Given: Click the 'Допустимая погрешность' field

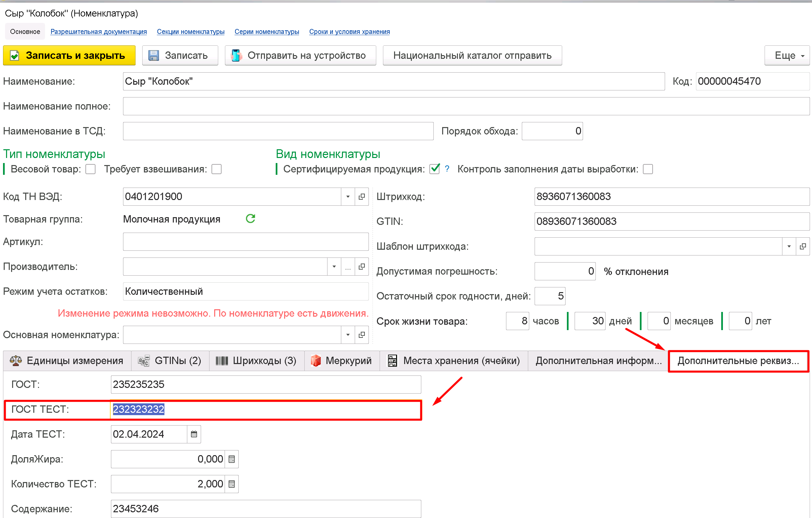Looking at the screenshot, I should pos(565,271).
